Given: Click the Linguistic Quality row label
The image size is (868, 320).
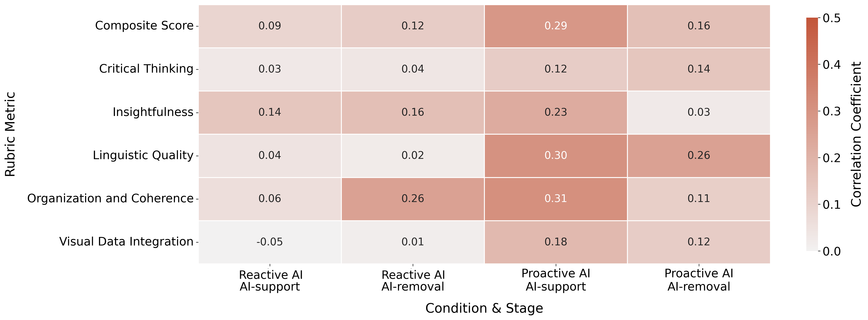Looking at the screenshot, I should tap(143, 155).
